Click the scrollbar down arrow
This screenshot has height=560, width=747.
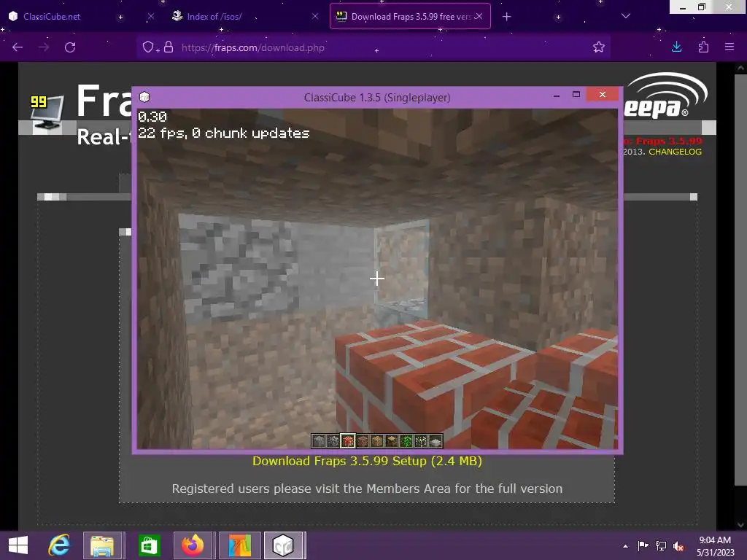tap(740, 525)
